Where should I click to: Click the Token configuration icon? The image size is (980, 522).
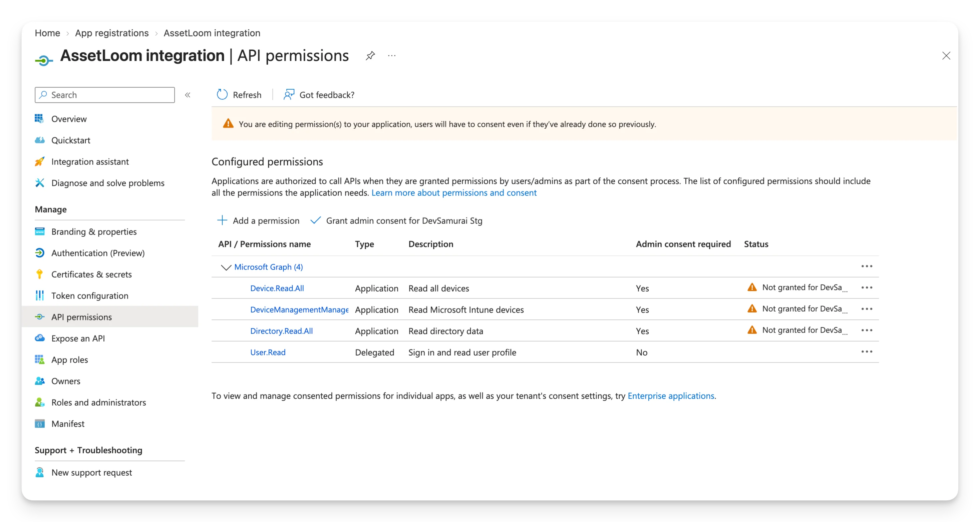point(40,296)
